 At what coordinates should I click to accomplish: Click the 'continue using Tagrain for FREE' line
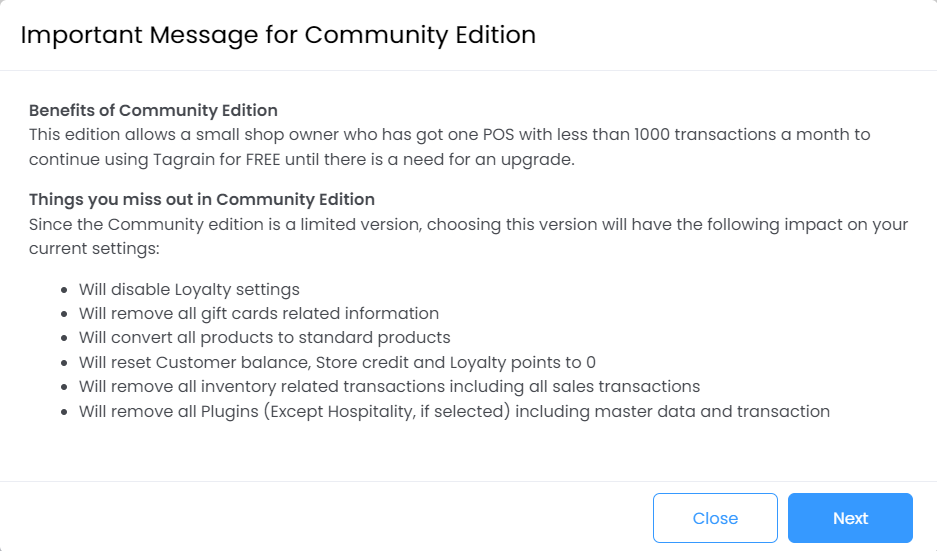click(301, 159)
